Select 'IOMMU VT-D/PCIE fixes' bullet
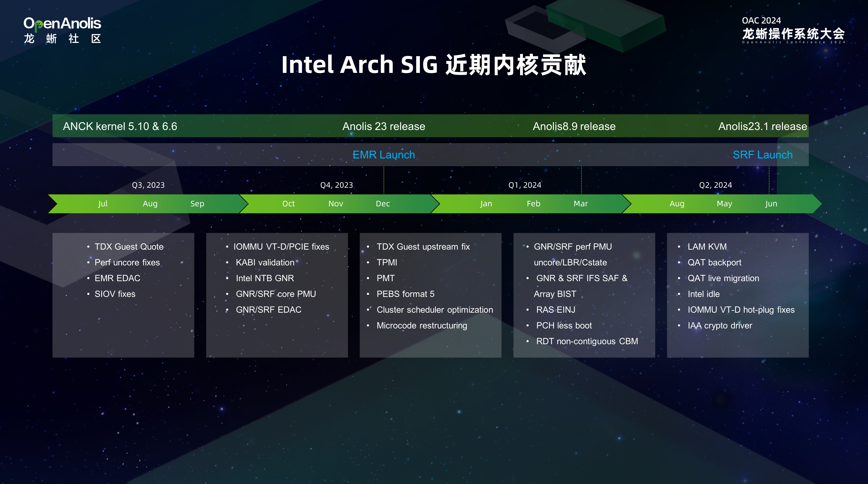The height and width of the screenshot is (484, 868). tap(281, 247)
